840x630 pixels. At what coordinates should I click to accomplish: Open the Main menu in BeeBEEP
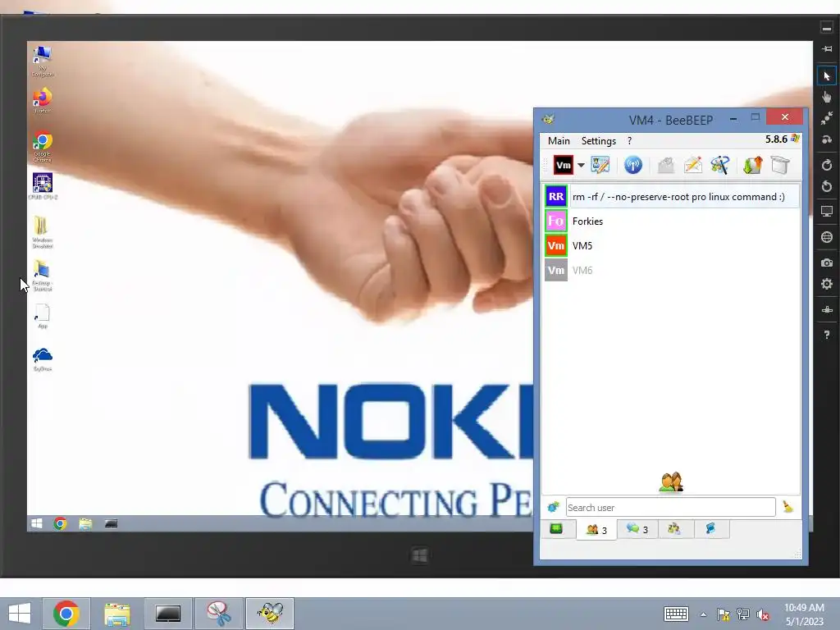click(558, 141)
